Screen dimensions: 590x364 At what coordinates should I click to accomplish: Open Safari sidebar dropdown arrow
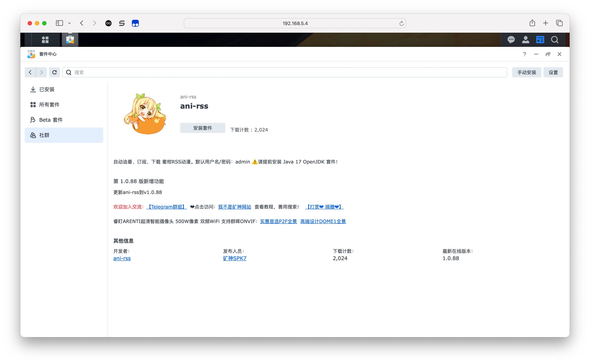click(x=69, y=23)
